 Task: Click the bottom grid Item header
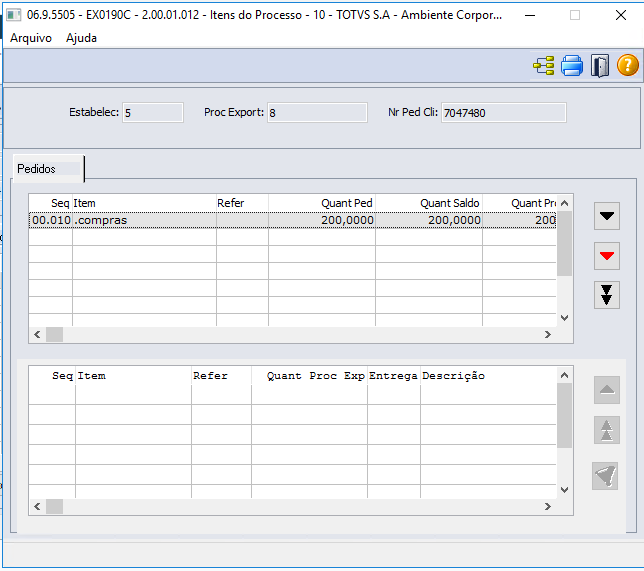tap(133, 376)
